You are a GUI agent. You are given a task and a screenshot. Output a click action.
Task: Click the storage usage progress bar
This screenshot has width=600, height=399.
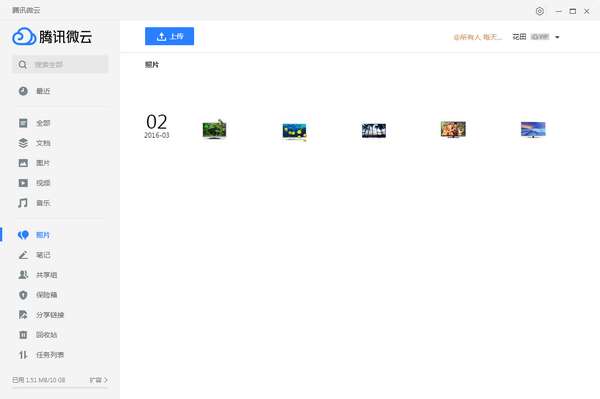60,388
